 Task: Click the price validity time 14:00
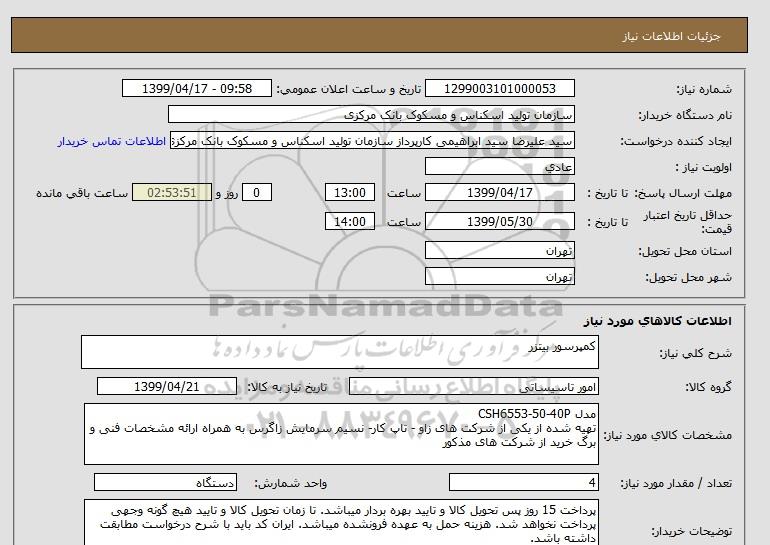point(350,222)
